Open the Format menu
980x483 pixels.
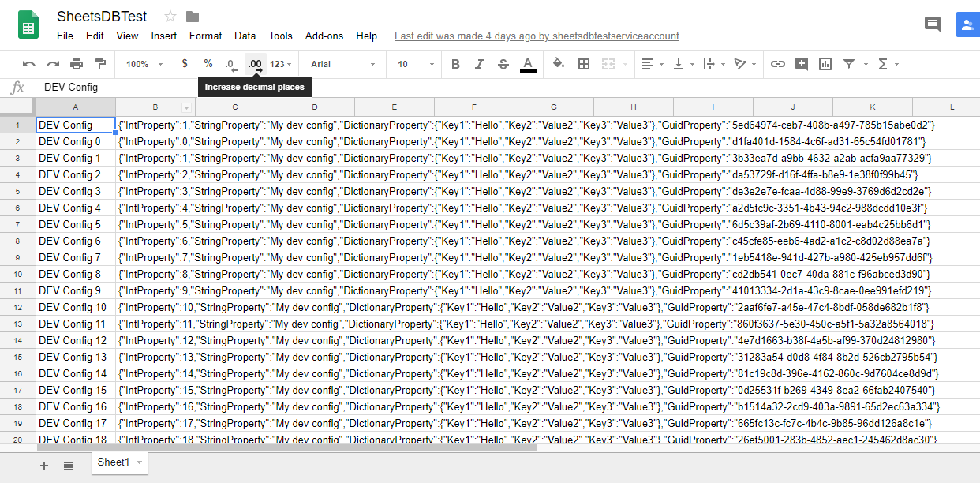click(205, 36)
